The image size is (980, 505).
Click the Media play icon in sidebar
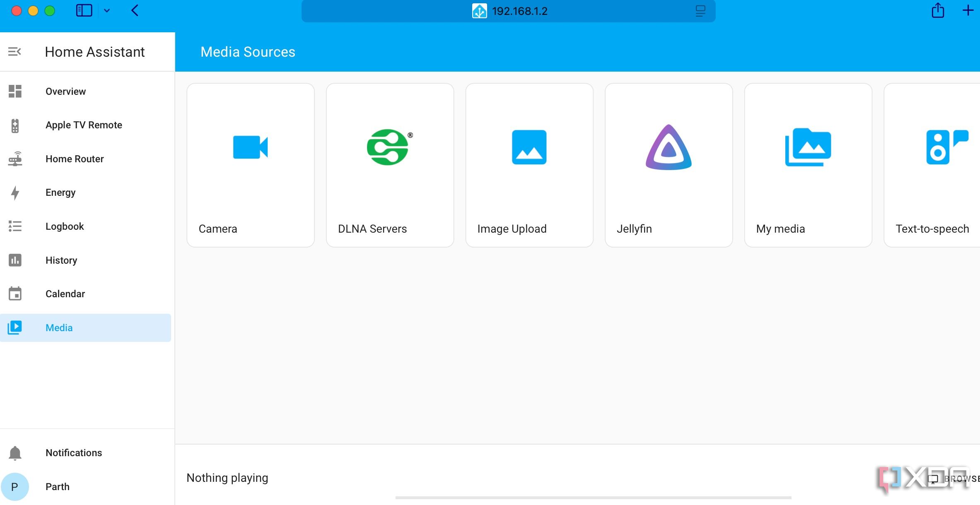pyautogui.click(x=15, y=327)
